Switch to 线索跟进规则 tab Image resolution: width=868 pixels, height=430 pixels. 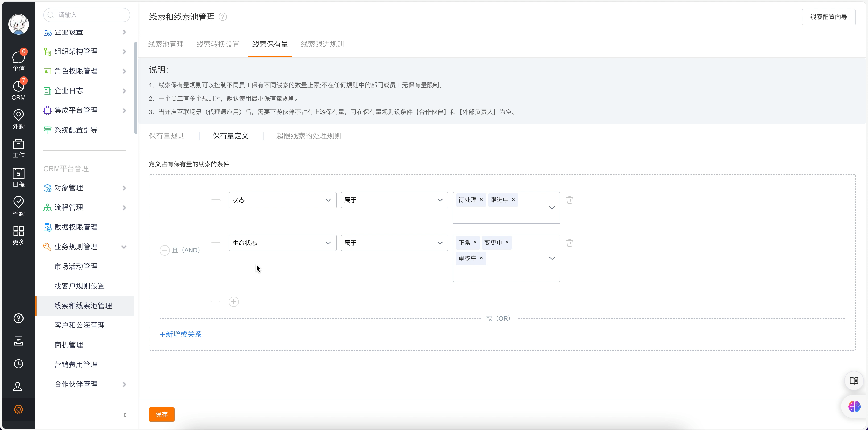click(x=322, y=44)
